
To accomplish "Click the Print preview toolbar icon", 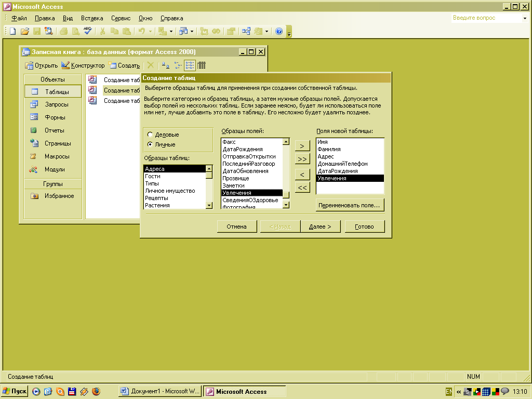I will coord(76,31).
